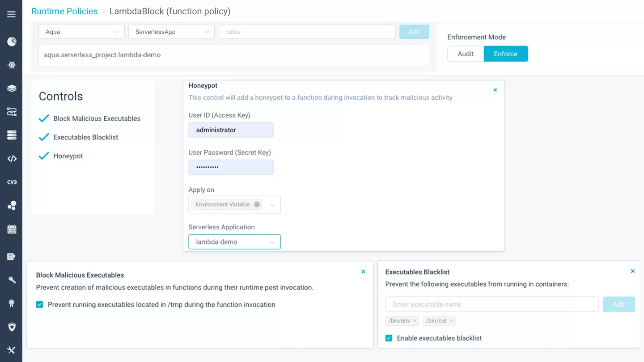
Task: Click the Enforcement Mode label
Action: coord(476,37)
